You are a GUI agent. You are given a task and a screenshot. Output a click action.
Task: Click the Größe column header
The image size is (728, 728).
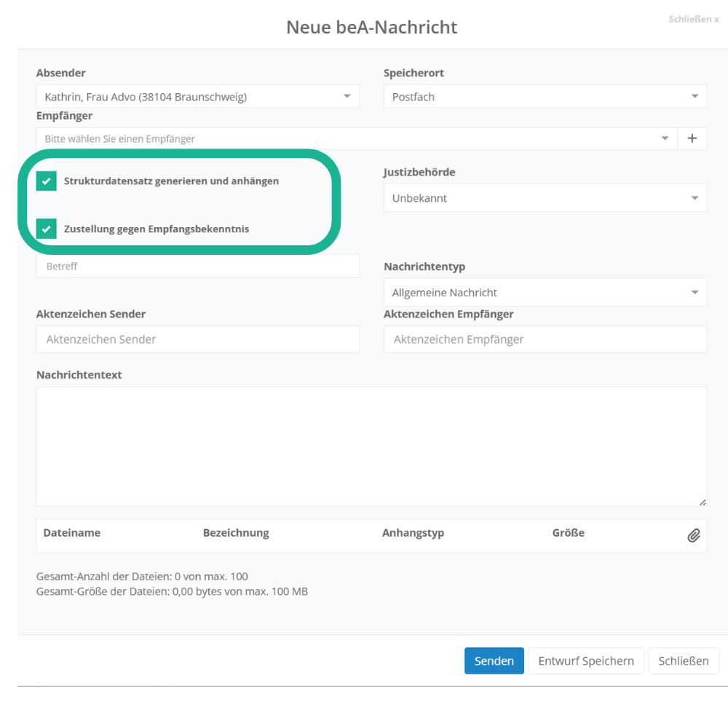coord(568,533)
